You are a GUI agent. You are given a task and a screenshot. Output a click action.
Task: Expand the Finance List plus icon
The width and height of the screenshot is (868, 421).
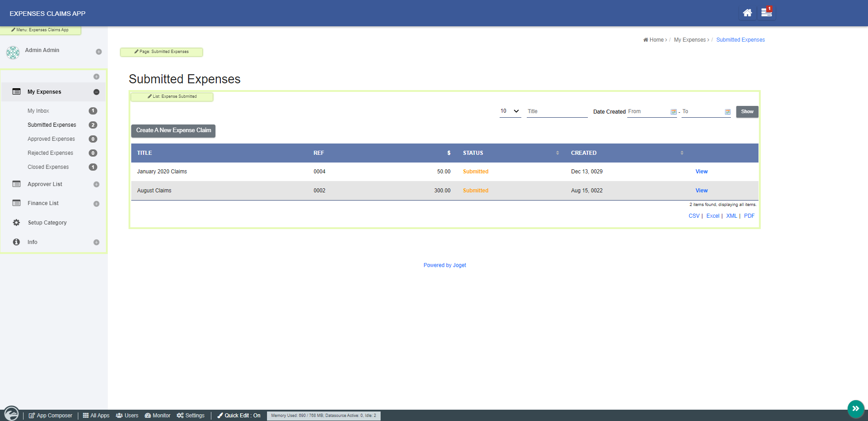coord(96,204)
